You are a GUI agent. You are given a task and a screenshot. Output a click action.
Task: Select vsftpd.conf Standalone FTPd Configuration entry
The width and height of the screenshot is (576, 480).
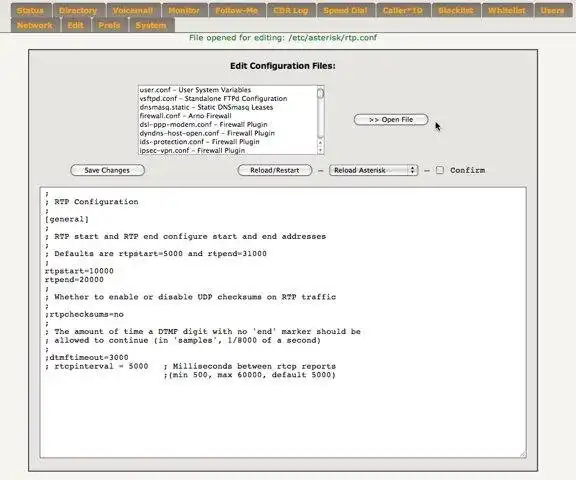coord(227,99)
